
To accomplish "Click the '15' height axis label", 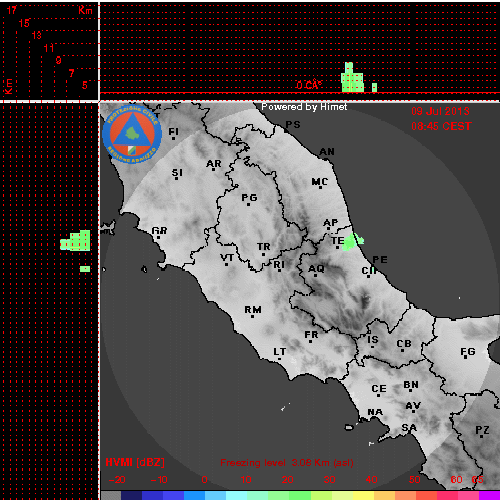I will 24,23.
